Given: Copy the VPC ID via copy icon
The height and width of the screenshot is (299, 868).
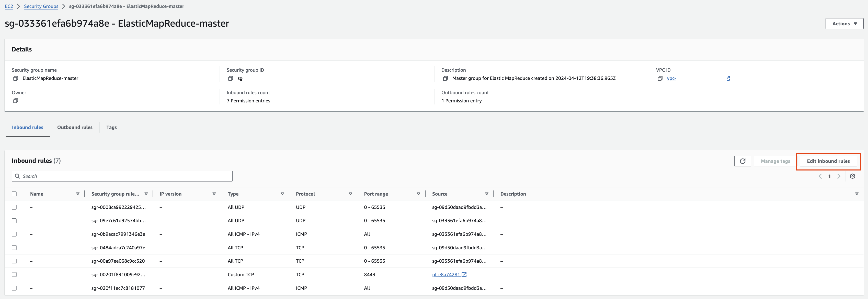Looking at the screenshot, I should [x=660, y=78].
